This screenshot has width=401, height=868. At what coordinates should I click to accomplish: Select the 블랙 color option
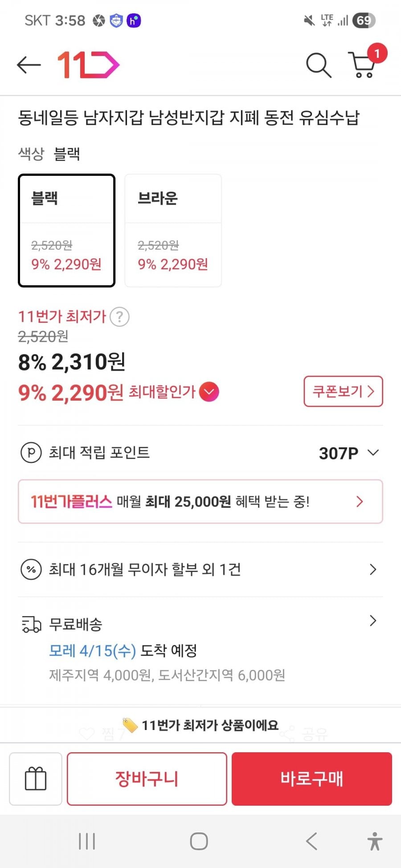pos(66,231)
